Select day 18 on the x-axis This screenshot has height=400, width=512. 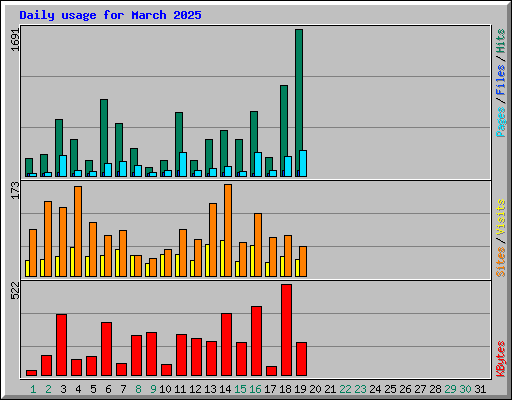285,389
